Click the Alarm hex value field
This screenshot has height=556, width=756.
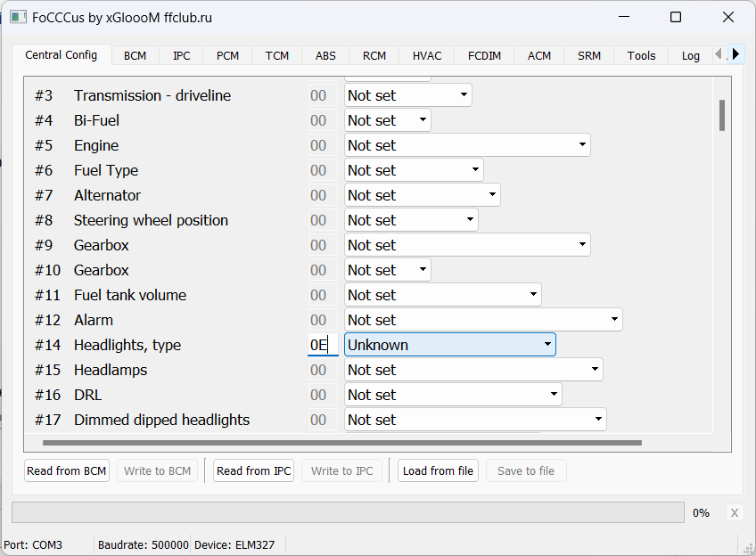tap(323, 320)
